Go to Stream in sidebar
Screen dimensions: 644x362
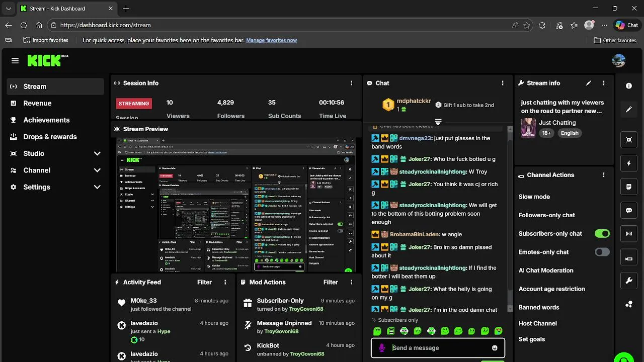[55, 86]
